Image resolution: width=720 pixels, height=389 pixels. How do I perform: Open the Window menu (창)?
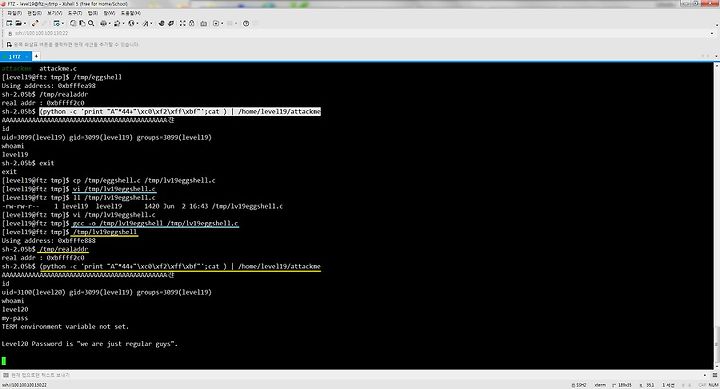pos(109,13)
